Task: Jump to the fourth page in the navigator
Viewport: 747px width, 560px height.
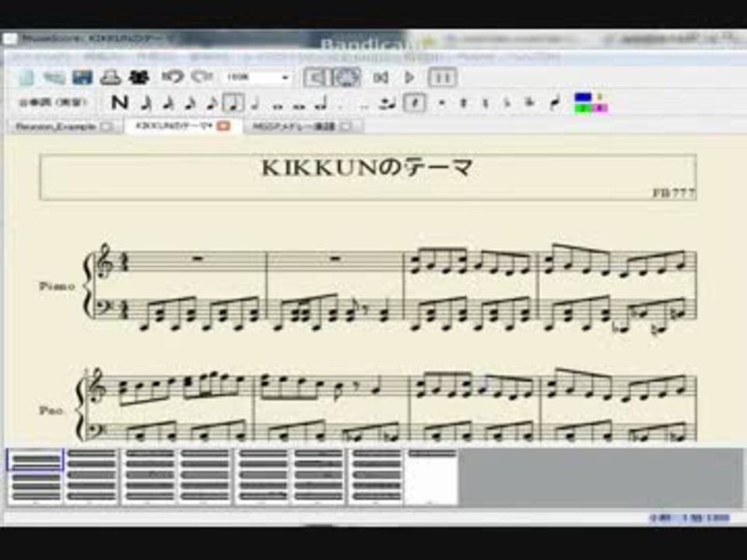Action: (x=205, y=476)
